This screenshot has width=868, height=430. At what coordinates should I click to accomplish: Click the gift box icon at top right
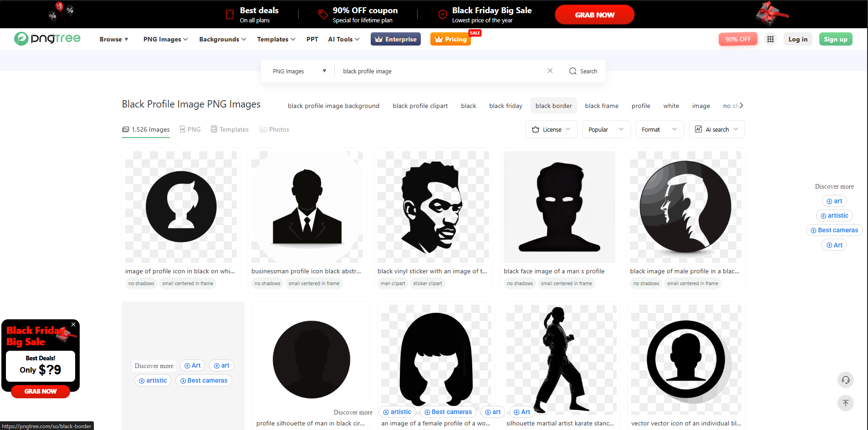tap(771, 13)
